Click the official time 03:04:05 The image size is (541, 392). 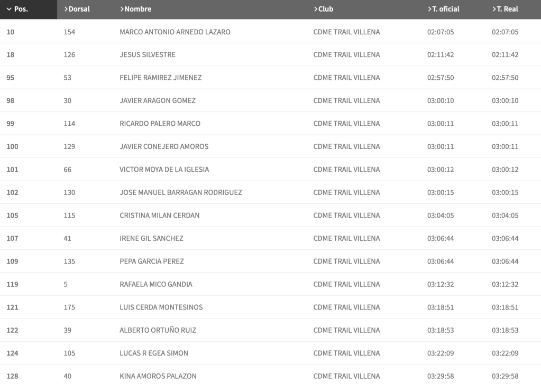(x=440, y=216)
